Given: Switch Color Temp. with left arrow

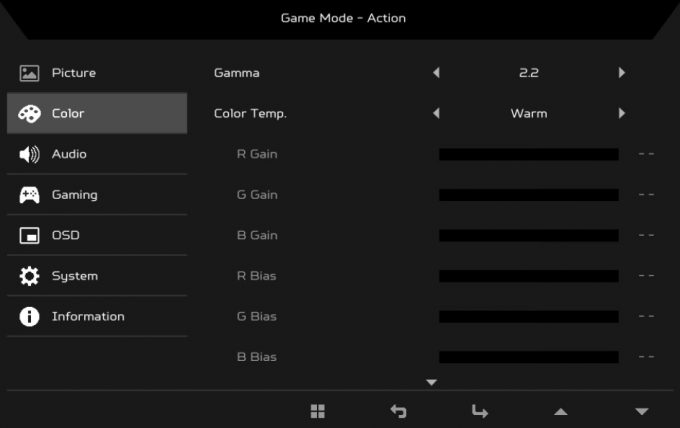Looking at the screenshot, I should click(x=435, y=114).
